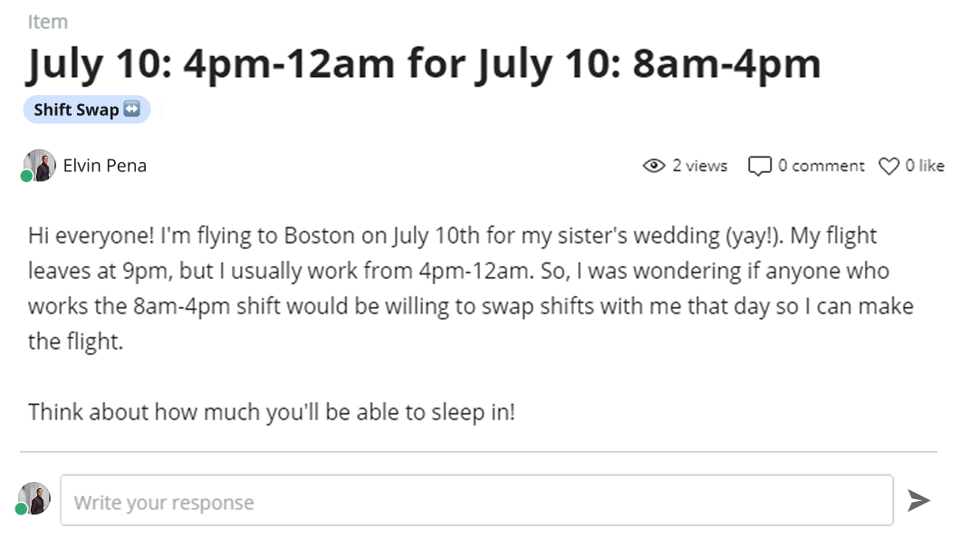Open Elvin Pena's profile avatar
The height and width of the screenshot is (549, 980).
point(40,165)
